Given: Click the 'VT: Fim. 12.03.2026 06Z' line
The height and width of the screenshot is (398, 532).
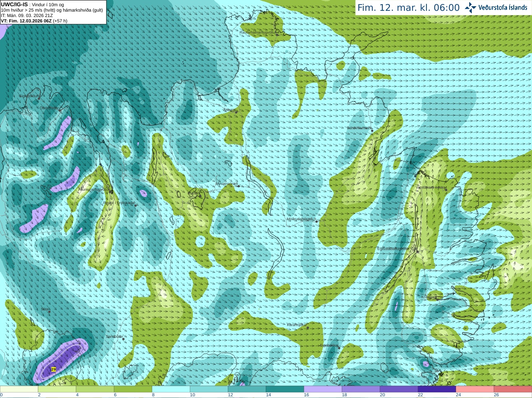Looking at the screenshot, I should (x=26, y=21).
